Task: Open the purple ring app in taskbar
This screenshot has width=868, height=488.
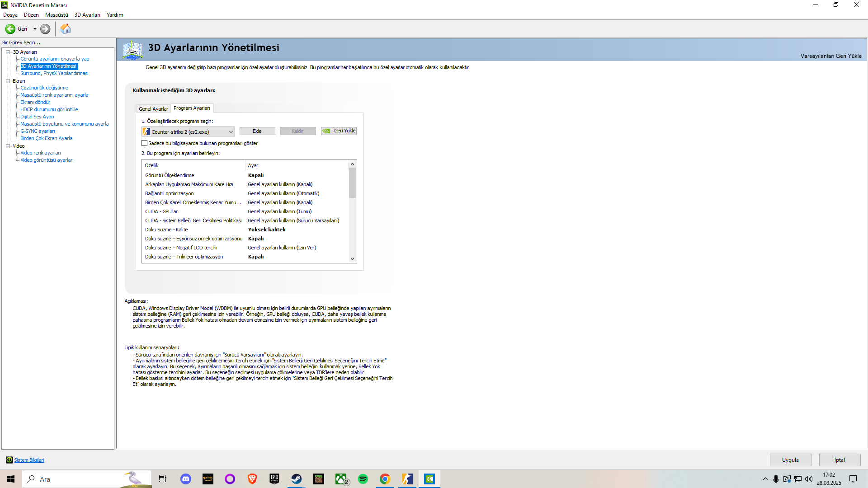Action: [230, 479]
